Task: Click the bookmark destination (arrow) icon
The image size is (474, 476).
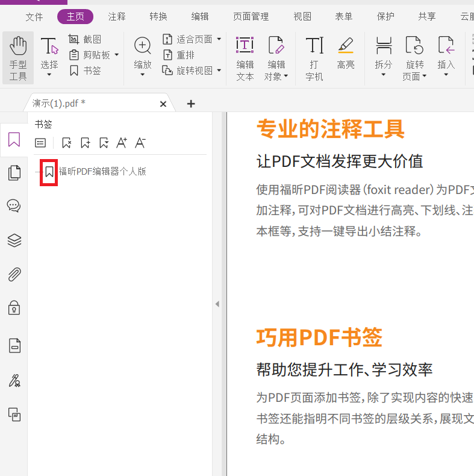Action: (104, 143)
